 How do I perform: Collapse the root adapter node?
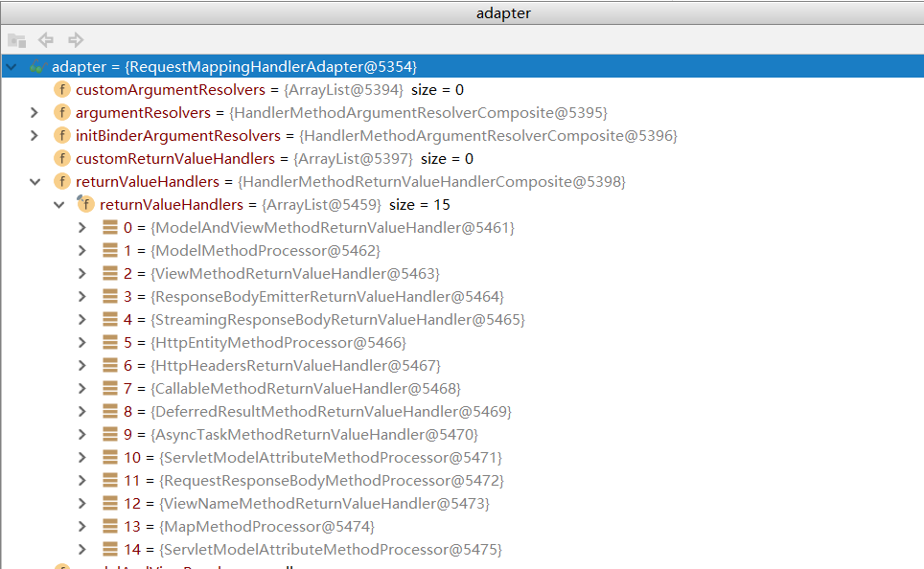click(x=12, y=66)
